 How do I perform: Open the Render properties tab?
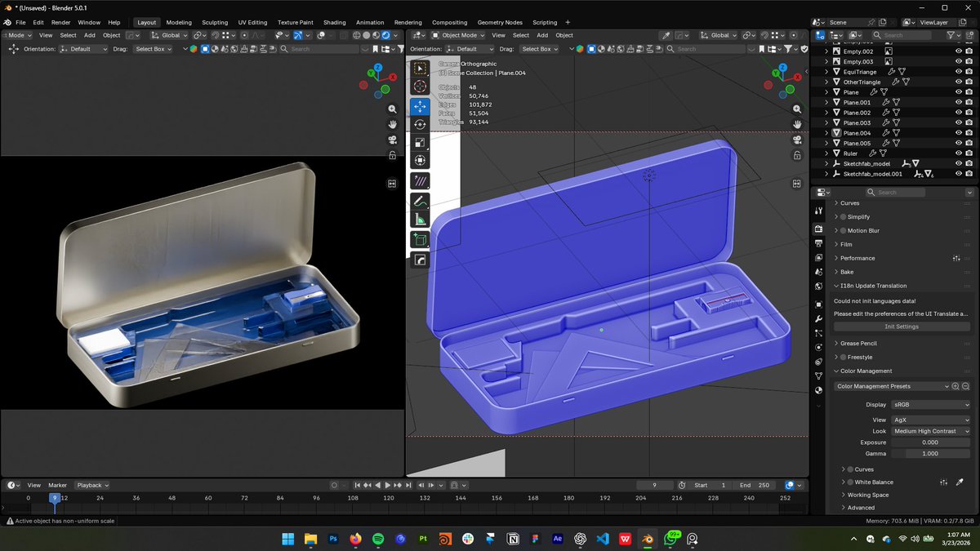pos(819,229)
